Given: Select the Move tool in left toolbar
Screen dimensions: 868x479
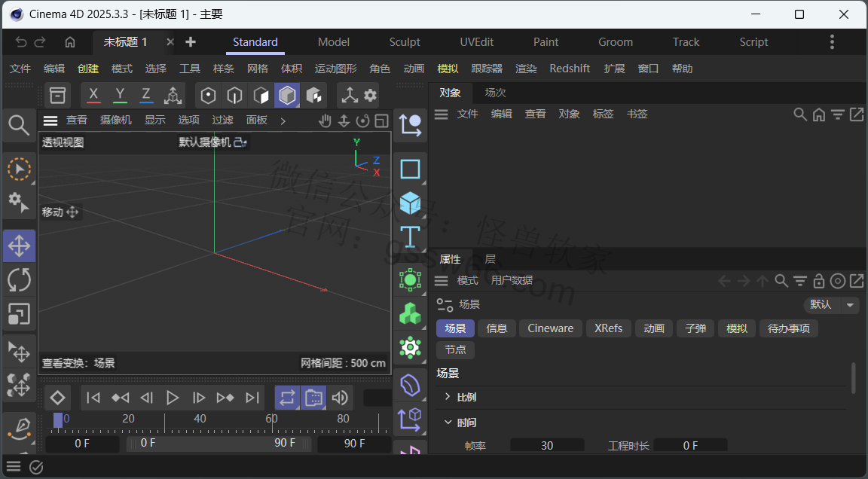Looking at the screenshot, I should click(20, 246).
